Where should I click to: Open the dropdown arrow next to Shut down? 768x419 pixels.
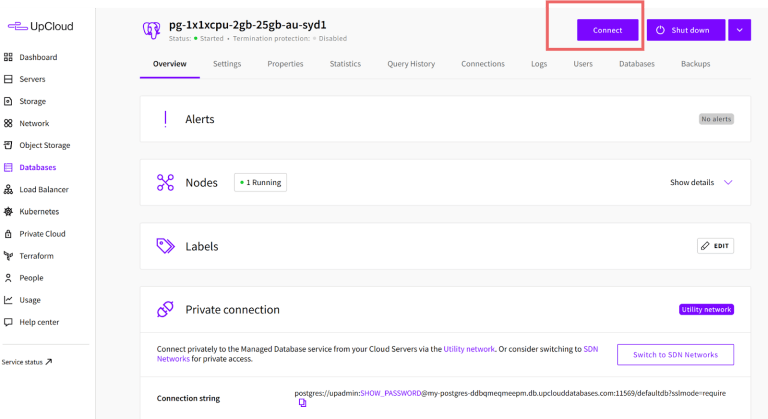click(740, 30)
